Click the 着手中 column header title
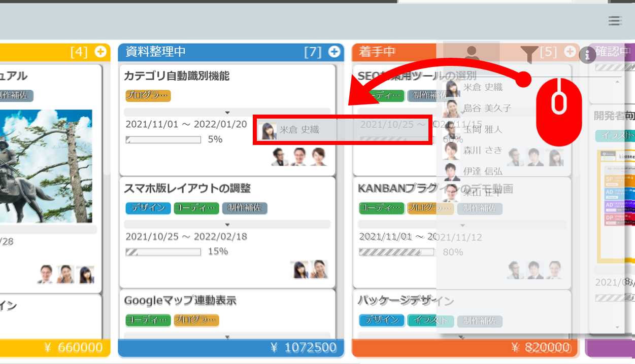The height and width of the screenshot is (364, 635). click(377, 52)
